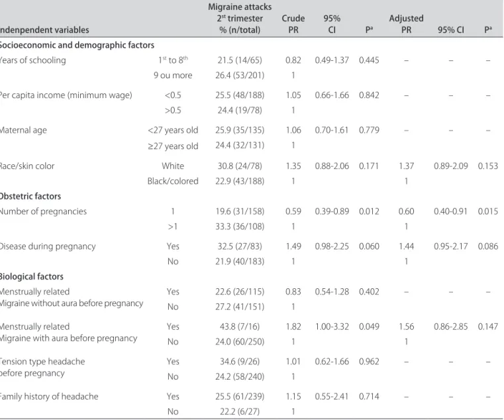The image size is (504, 420).
Task: Click the P value 0.012
Action: click(369, 211)
